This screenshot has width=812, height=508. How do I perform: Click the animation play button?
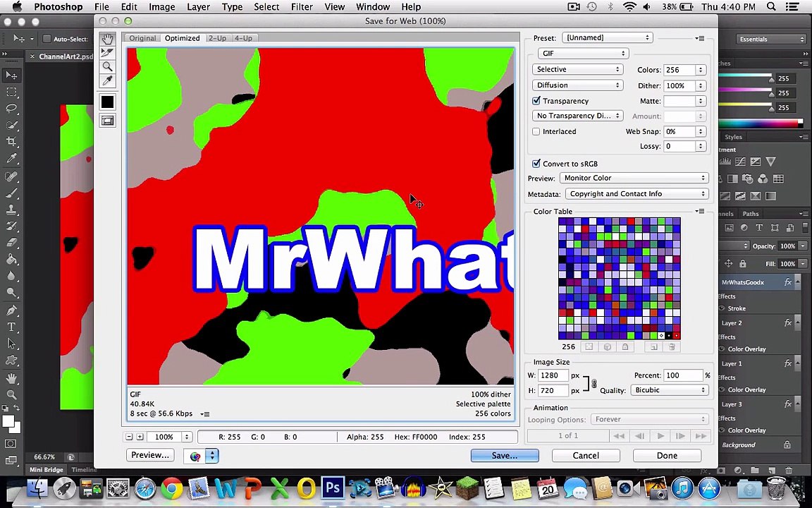(x=660, y=436)
